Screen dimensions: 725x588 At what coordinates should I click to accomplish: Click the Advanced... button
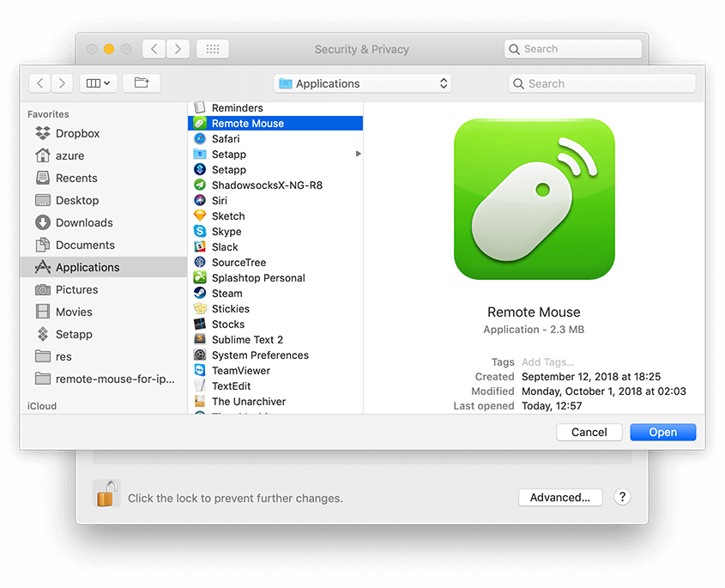click(559, 498)
